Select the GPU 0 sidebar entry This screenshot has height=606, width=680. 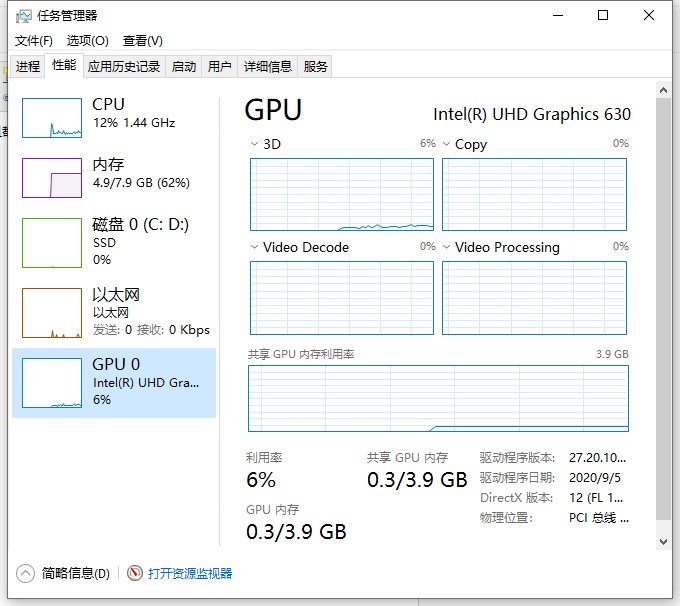(114, 382)
